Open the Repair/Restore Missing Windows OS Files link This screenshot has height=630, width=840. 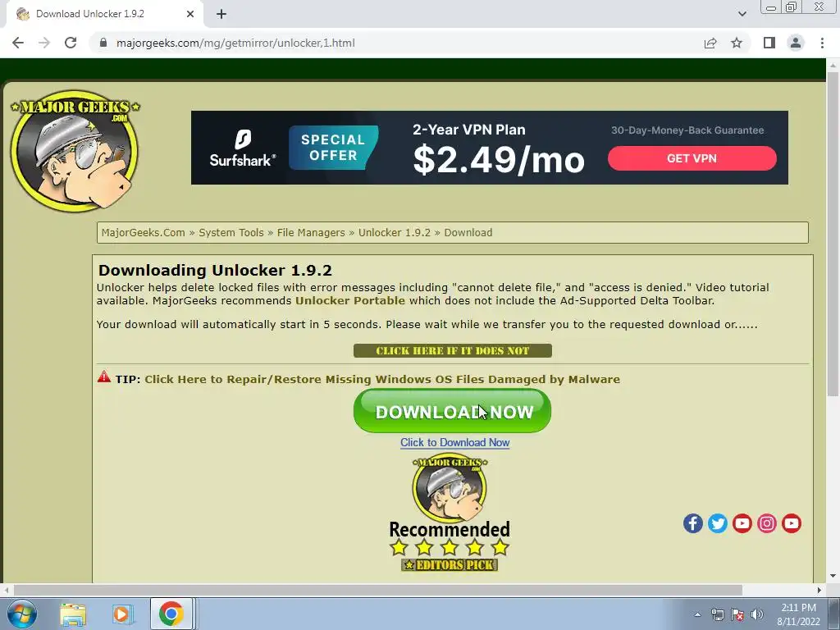click(382, 379)
